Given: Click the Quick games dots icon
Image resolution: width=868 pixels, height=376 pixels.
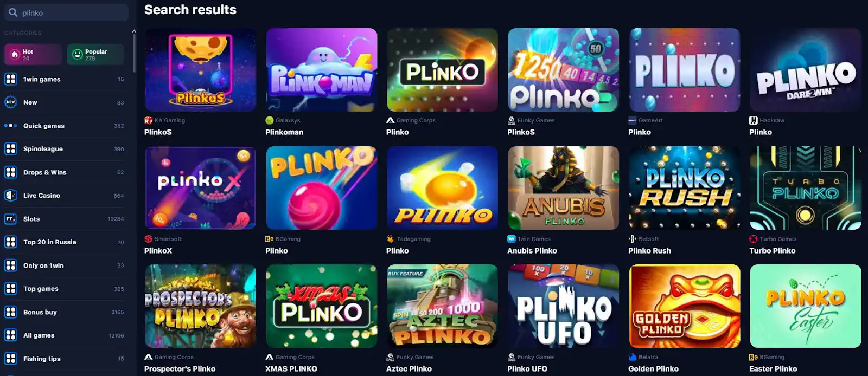Looking at the screenshot, I should coord(10,126).
